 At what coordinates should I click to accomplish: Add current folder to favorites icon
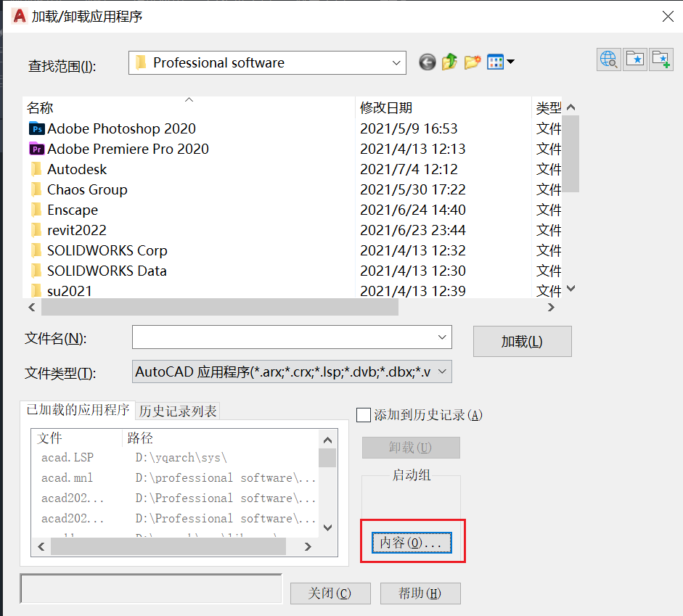pos(660,59)
